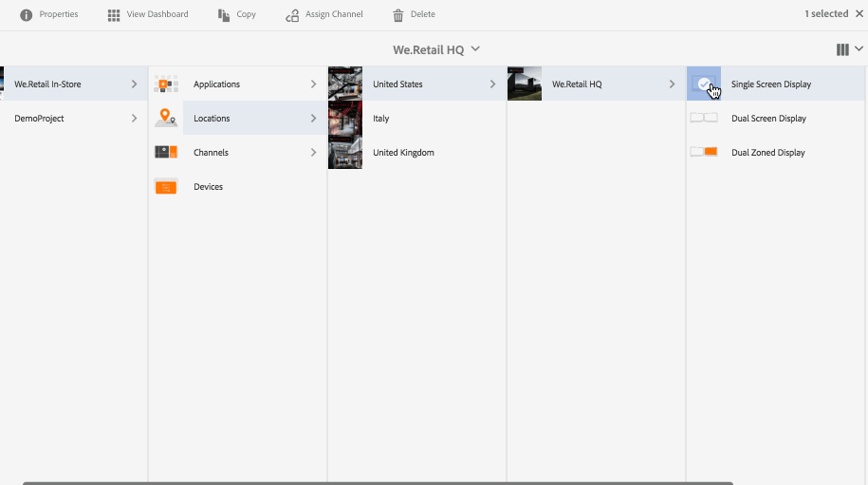
Task: Click the 1 selected label
Action: coord(826,14)
